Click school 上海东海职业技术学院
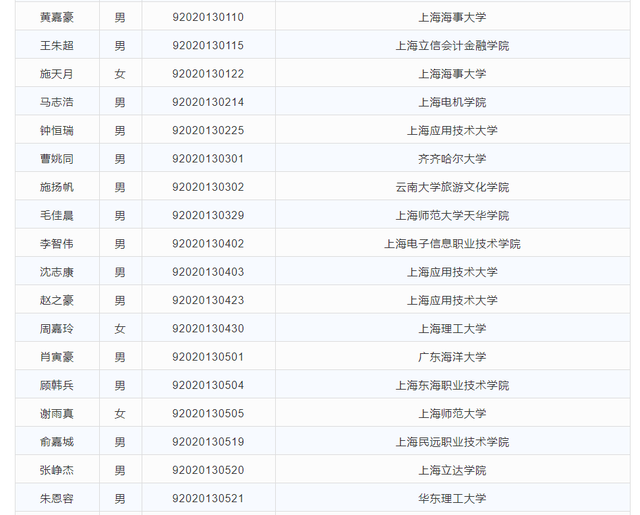The height and width of the screenshot is (515, 640). 452,385
